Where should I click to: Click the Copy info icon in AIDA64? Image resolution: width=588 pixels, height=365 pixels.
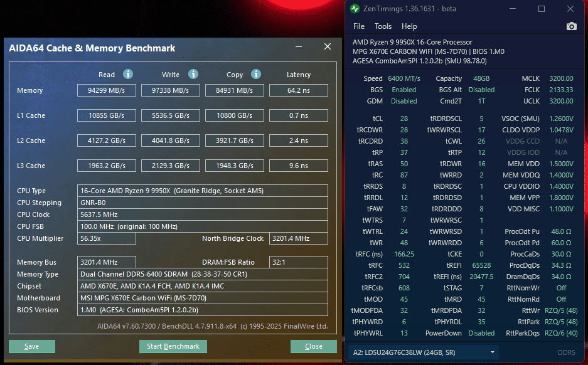point(256,74)
